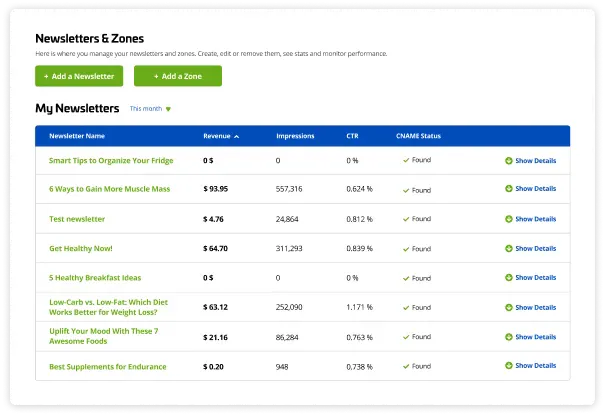Select revenue value $ 63.12
Viewport: 605px width, 415px height.
(216, 307)
